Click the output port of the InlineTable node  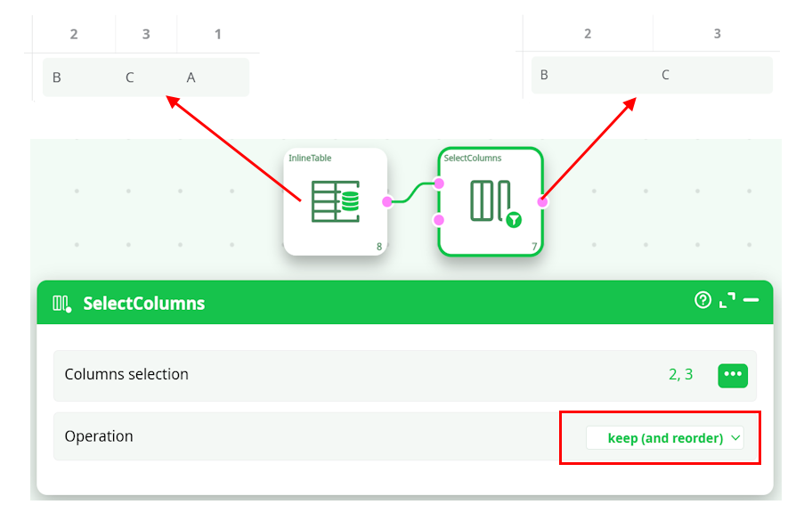[386, 201]
